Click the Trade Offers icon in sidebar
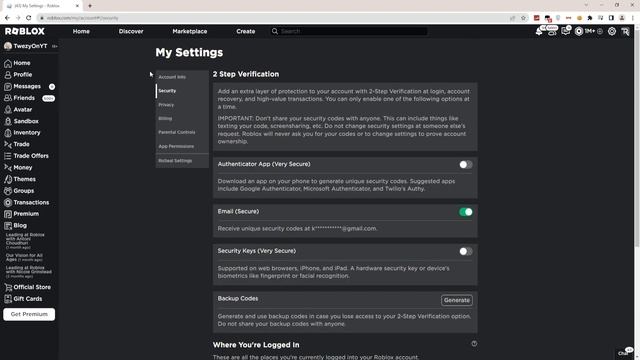This screenshot has height=360, width=640. pyautogui.click(x=8, y=156)
